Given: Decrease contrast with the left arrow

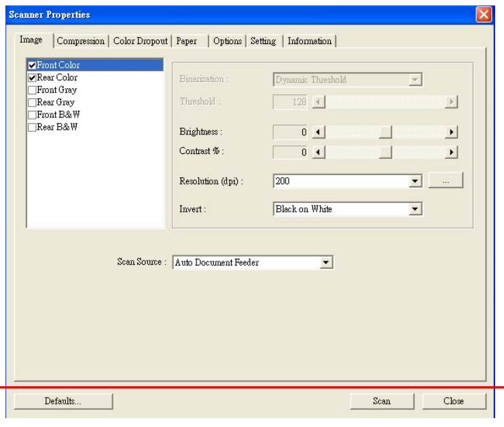Looking at the screenshot, I should click(x=319, y=152).
